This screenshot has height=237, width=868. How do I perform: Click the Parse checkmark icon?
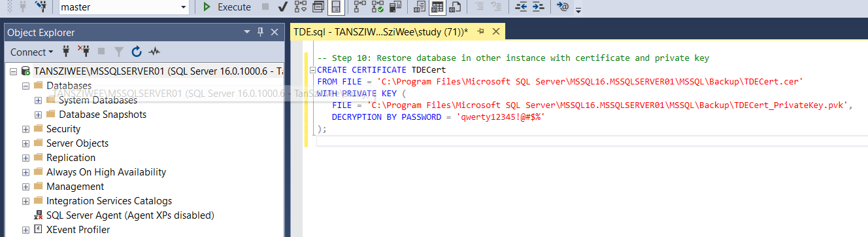(283, 7)
